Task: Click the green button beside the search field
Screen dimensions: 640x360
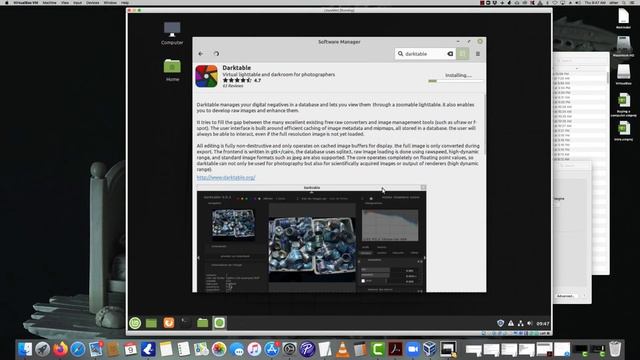Action: tap(462, 54)
